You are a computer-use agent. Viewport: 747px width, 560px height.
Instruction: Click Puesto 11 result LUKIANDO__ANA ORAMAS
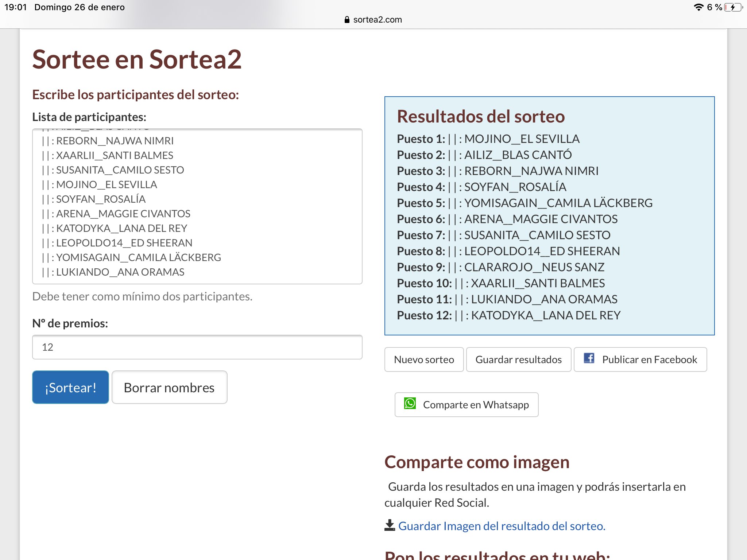[x=507, y=299]
